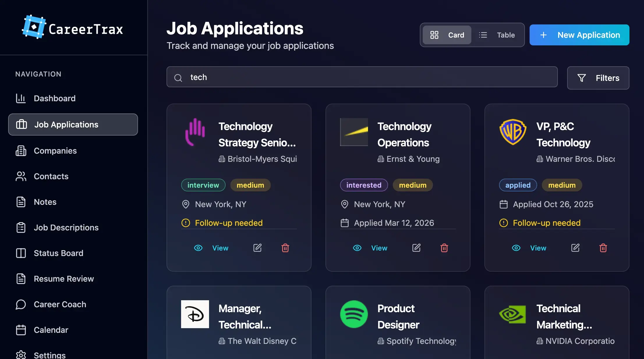The image size is (644, 359).
Task: Open Job Descriptions from the sidebar
Action: pyautogui.click(x=66, y=228)
